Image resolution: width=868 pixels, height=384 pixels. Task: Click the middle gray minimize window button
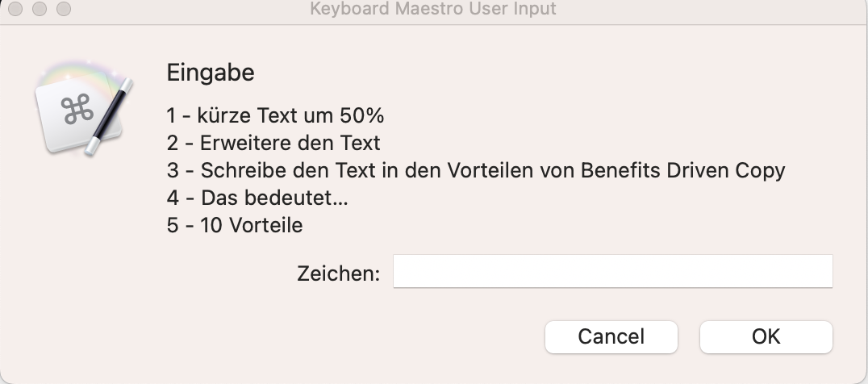(x=40, y=9)
